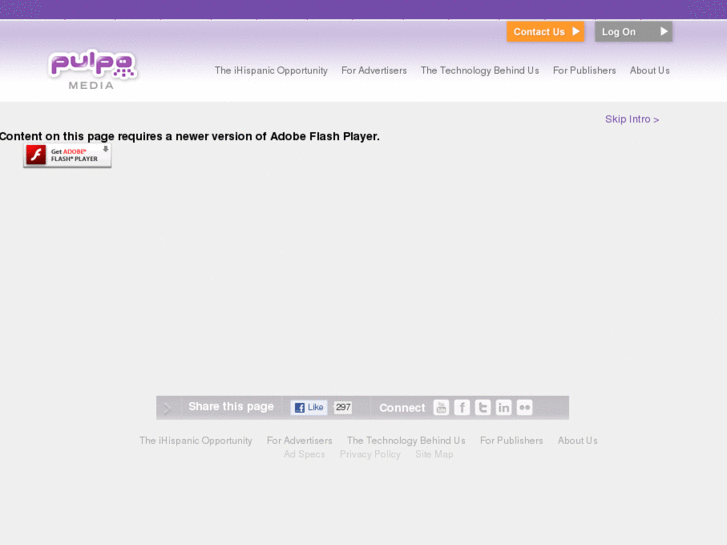The width and height of the screenshot is (727, 545).
Task: Open the Privacy Policy footer link
Action: [x=370, y=454]
